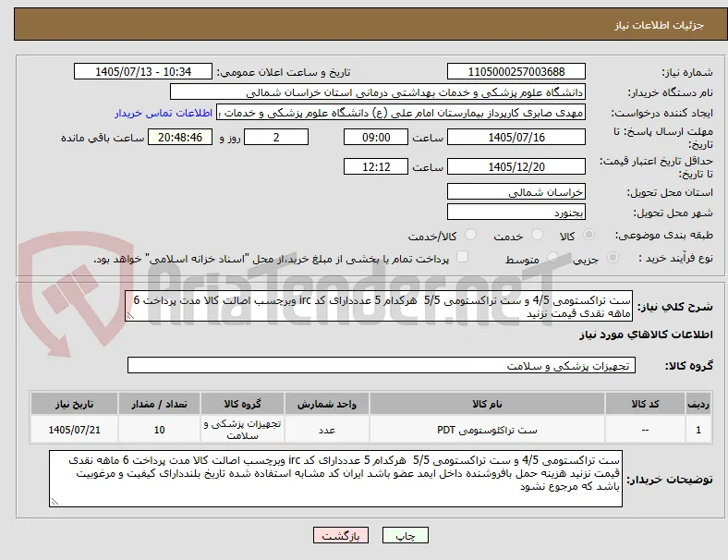Toggle the Islamic treasury payment checkbox
This screenshot has height=560, width=728.
coord(463,257)
